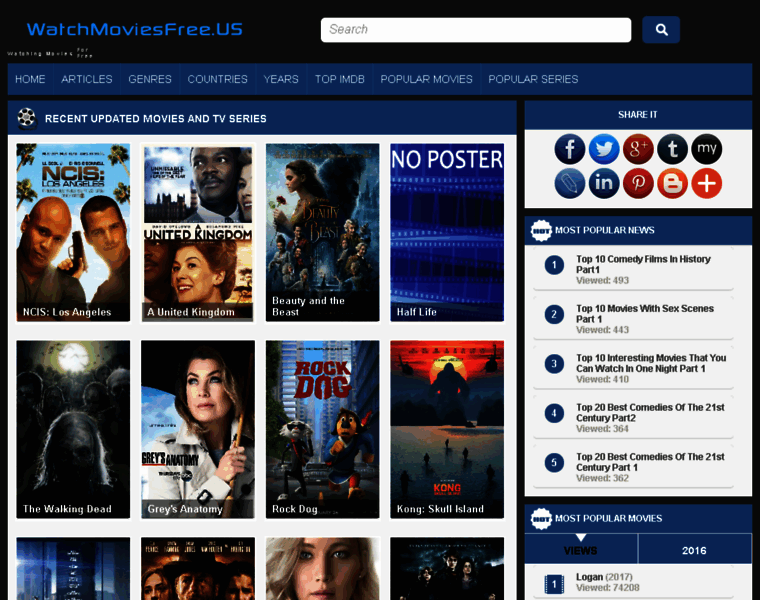Focus the Search input field
This screenshot has height=600, width=760.
476,30
